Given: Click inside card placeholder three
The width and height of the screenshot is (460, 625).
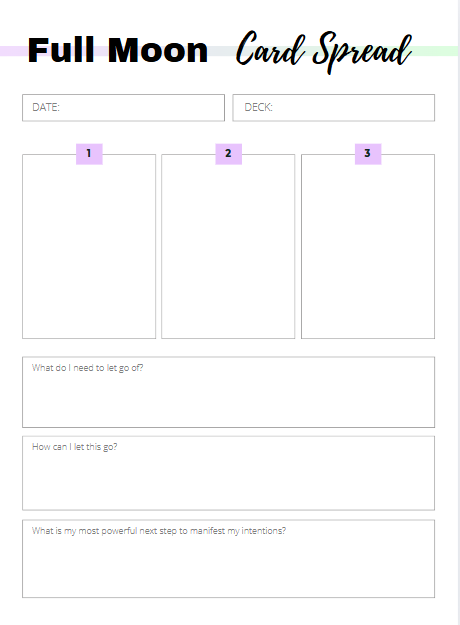Looking at the screenshot, I should [368, 251].
